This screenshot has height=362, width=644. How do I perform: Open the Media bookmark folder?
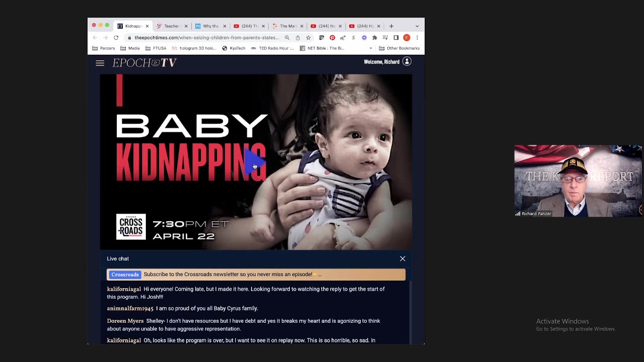pos(130,48)
